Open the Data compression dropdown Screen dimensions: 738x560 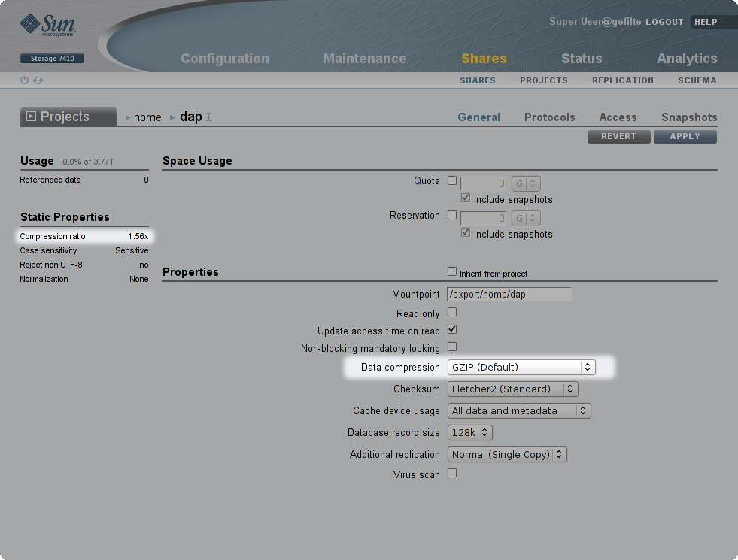coord(522,367)
